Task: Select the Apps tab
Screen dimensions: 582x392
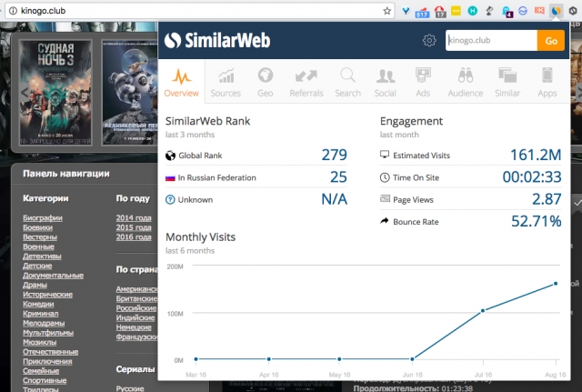Action: (547, 82)
